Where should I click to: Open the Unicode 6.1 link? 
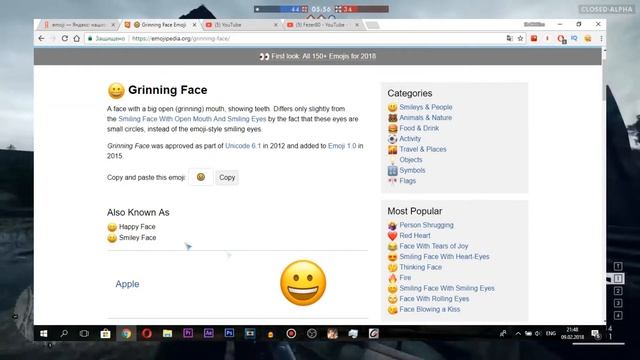tap(243, 146)
